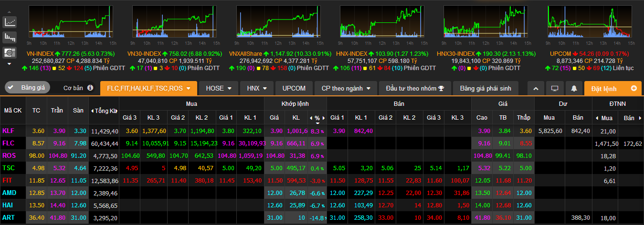Select stock symbol KLF
This screenshot has width=644, height=225.
click(9, 131)
